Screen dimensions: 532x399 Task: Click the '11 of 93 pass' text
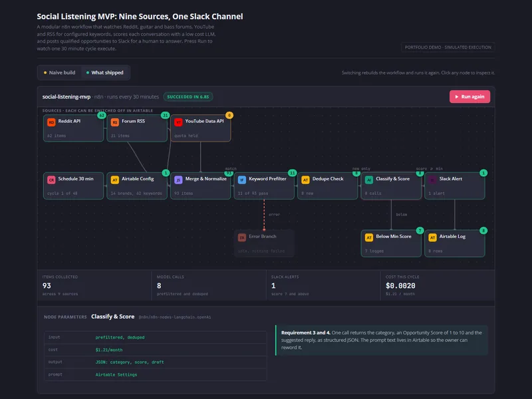coord(253,194)
